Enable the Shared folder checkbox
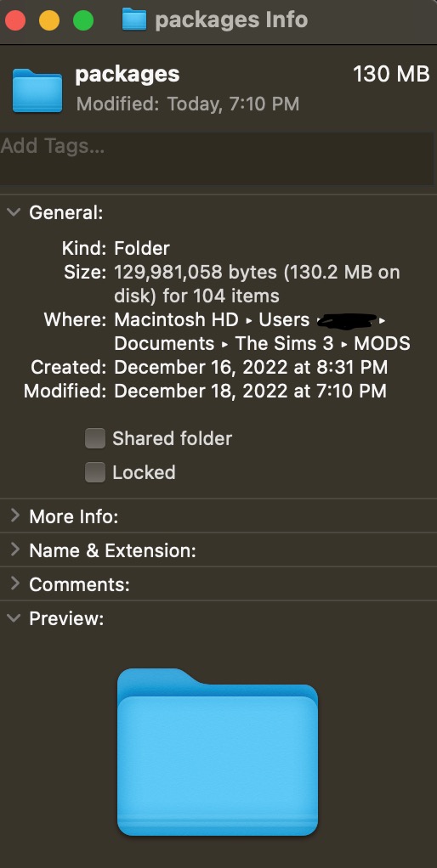The height and width of the screenshot is (868, 437). point(94,438)
